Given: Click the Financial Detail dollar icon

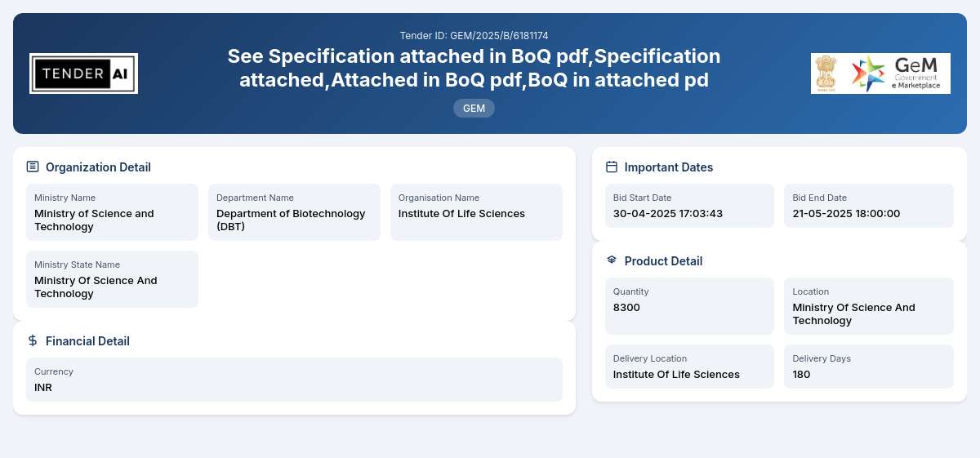Looking at the screenshot, I should [x=33, y=340].
